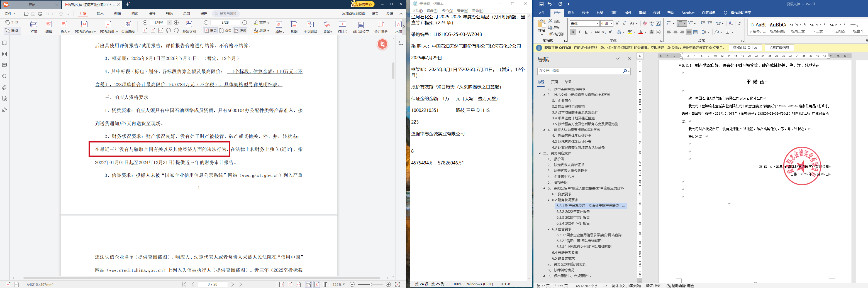Viewport: 868px width, 288px height.
Task: Open image-to-text (图片转文字) tool
Action: coord(360,27)
